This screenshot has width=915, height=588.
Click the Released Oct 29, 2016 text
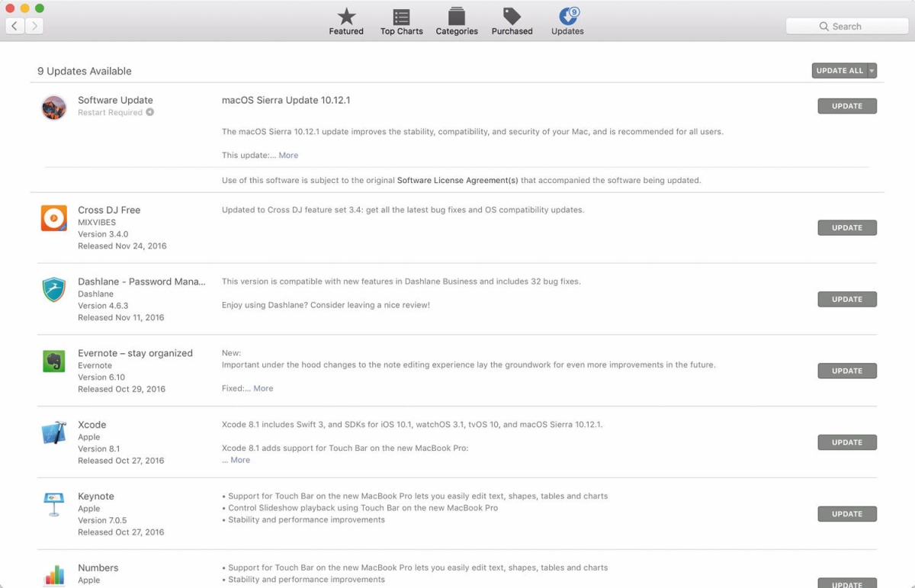click(122, 390)
